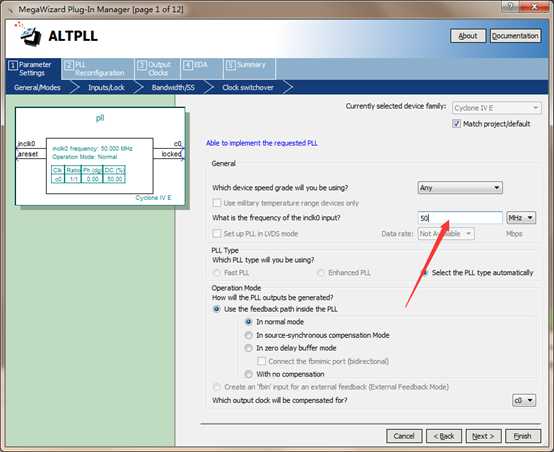The height and width of the screenshot is (452, 554).
Task: Click the Cancel button
Action: pos(404,436)
